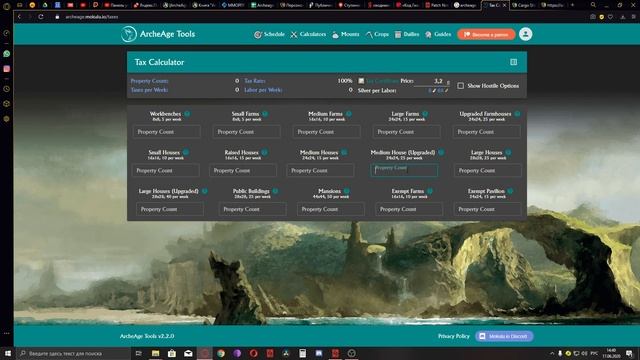Enable Show Hostile Options checkbox
Viewport: 640px width, 360px height.
(x=460, y=86)
